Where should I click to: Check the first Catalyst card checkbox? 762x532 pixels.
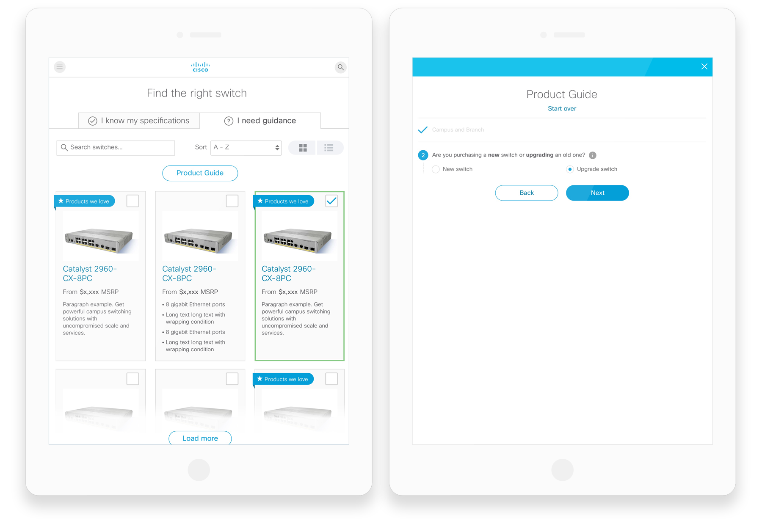[133, 201]
